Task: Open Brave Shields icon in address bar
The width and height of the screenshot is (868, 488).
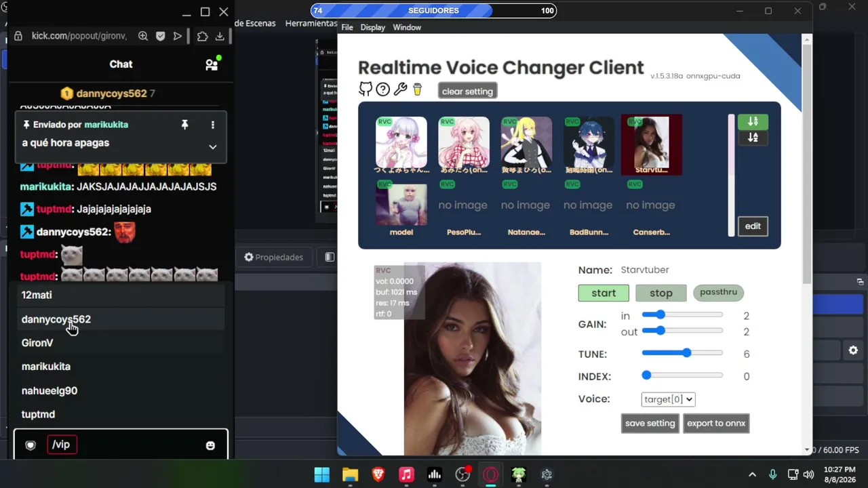Action: [160, 36]
